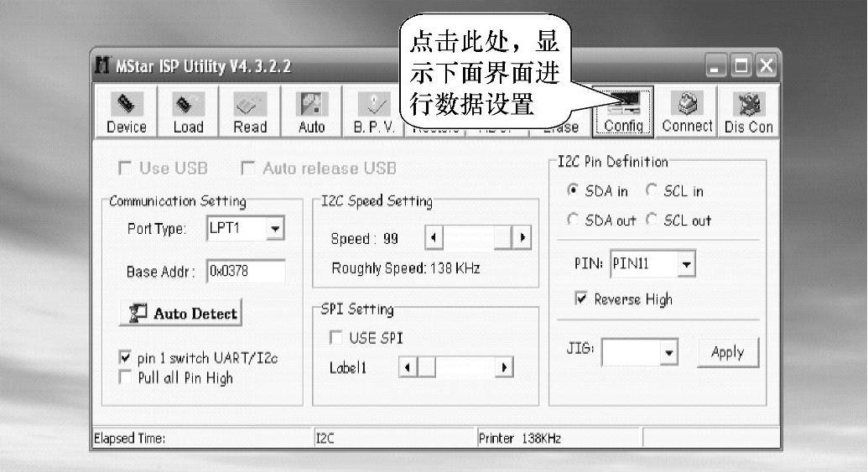This screenshot has height=472, width=868.
Task: Click the SPI Label1 slider thumb
Action: 426,367
